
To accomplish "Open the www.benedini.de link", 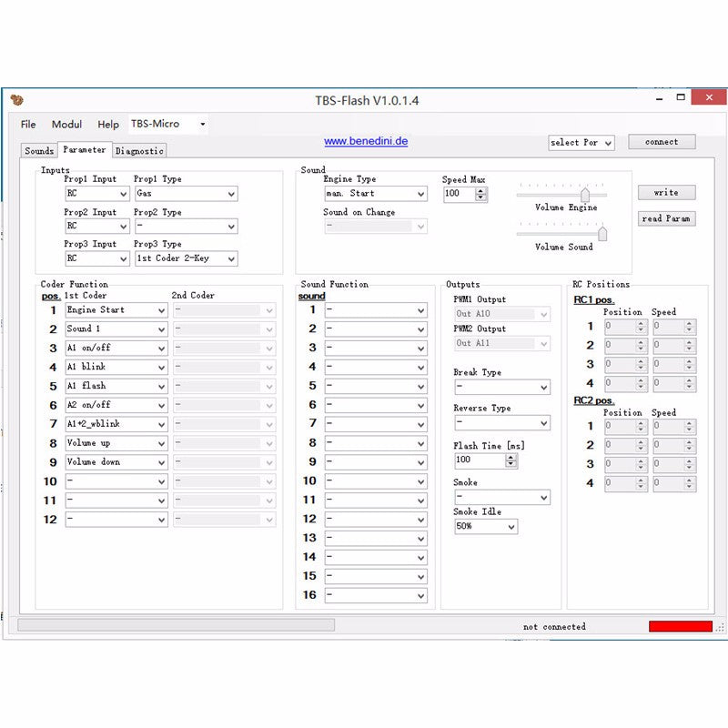I will point(366,141).
